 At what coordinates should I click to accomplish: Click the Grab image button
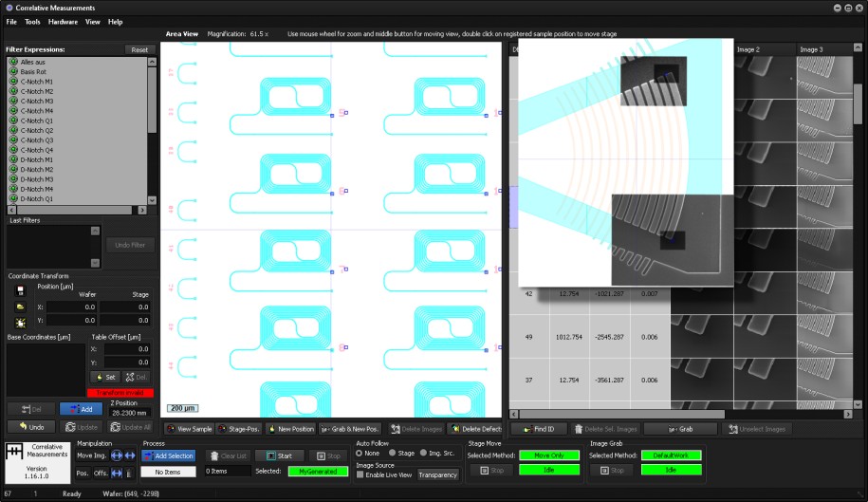680,428
